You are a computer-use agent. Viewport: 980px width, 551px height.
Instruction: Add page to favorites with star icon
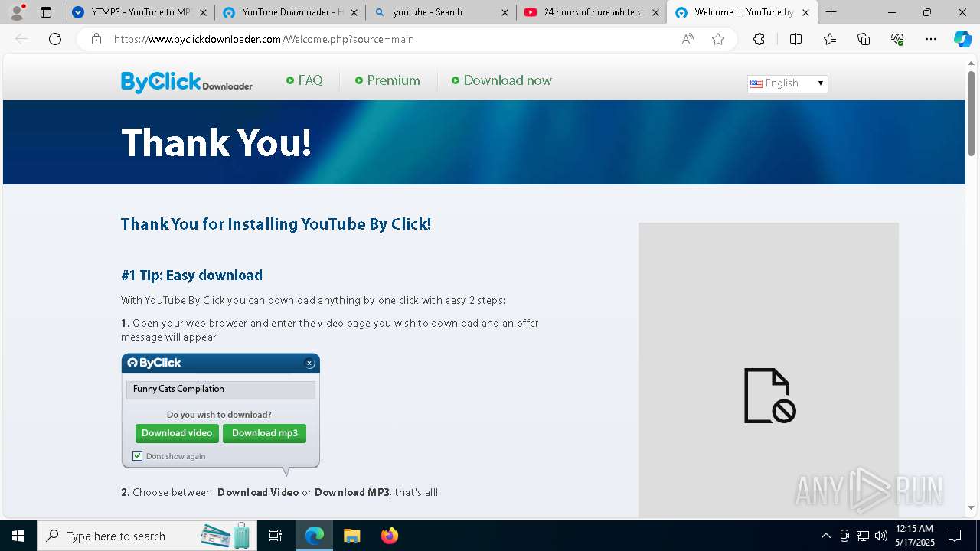click(718, 39)
